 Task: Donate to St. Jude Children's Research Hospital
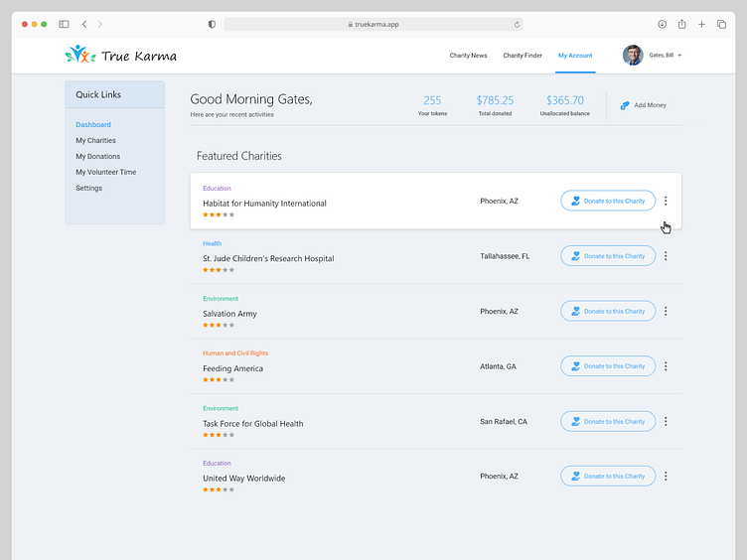point(608,256)
